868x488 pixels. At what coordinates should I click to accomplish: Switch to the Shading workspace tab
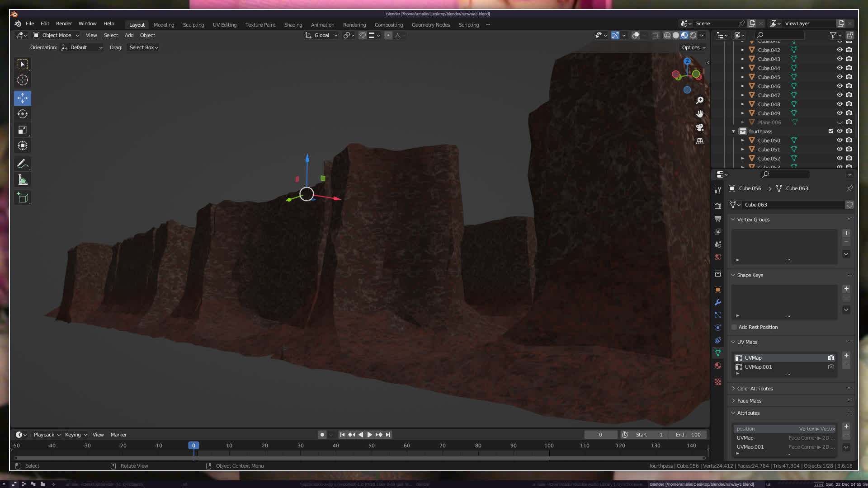tap(293, 25)
